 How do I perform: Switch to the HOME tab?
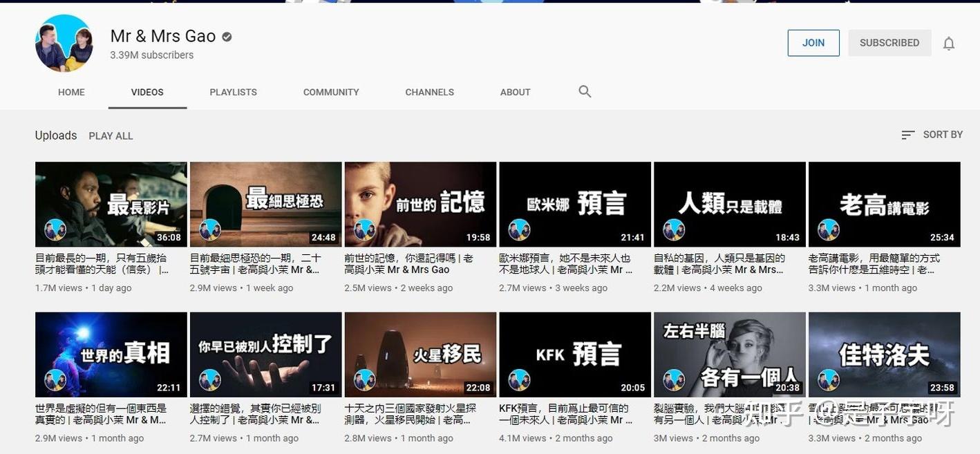click(x=71, y=92)
